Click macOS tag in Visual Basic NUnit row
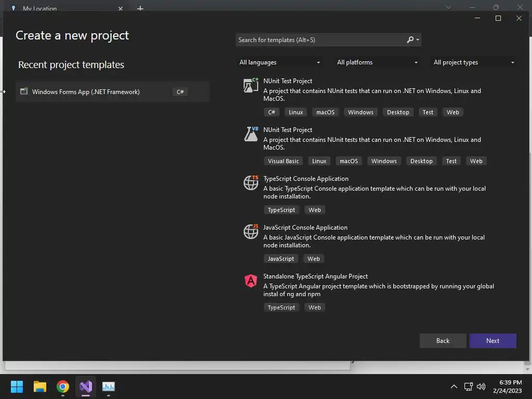532x399 pixels. click(x=349, y=161)
